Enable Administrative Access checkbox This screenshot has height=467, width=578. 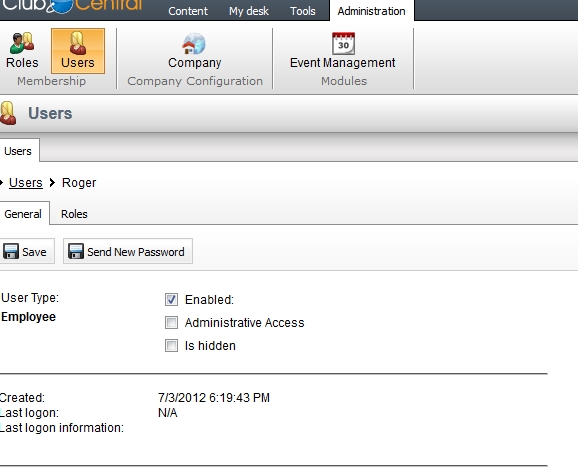pyautogui.click(x=171, y=323)
